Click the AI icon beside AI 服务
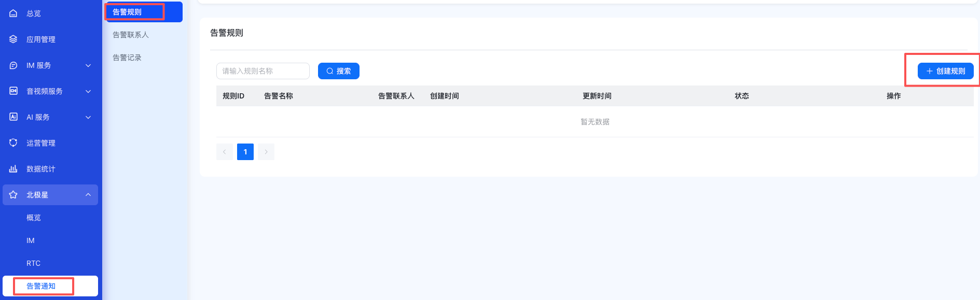Viewport: 980px width, 300px height. pyautogui.click(x=13, y=117)
